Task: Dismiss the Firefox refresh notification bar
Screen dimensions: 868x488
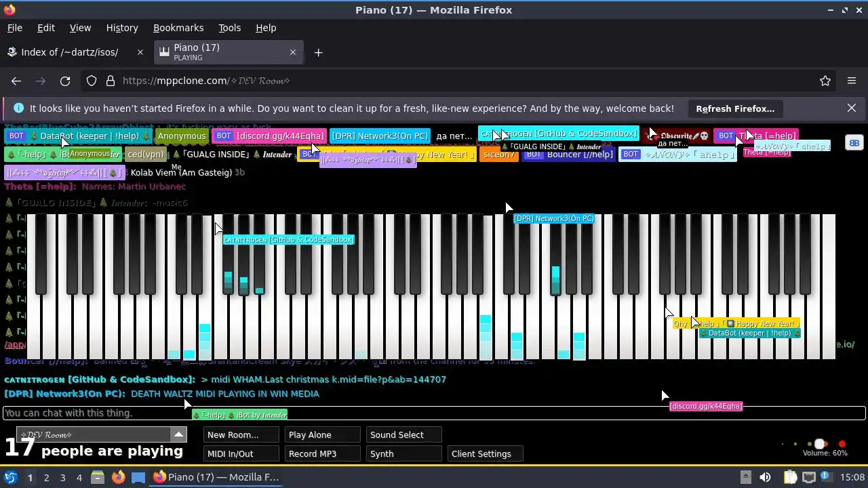Action: tap(852, 108)
